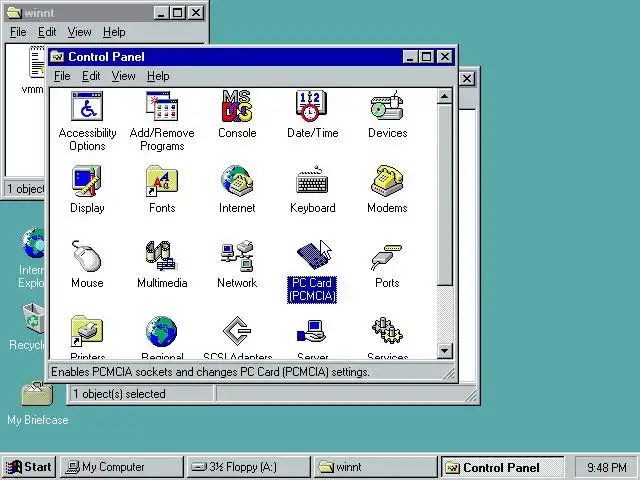Close the window behind Control Panel
This screenshot has width=640, height=480.
point(467,78)
